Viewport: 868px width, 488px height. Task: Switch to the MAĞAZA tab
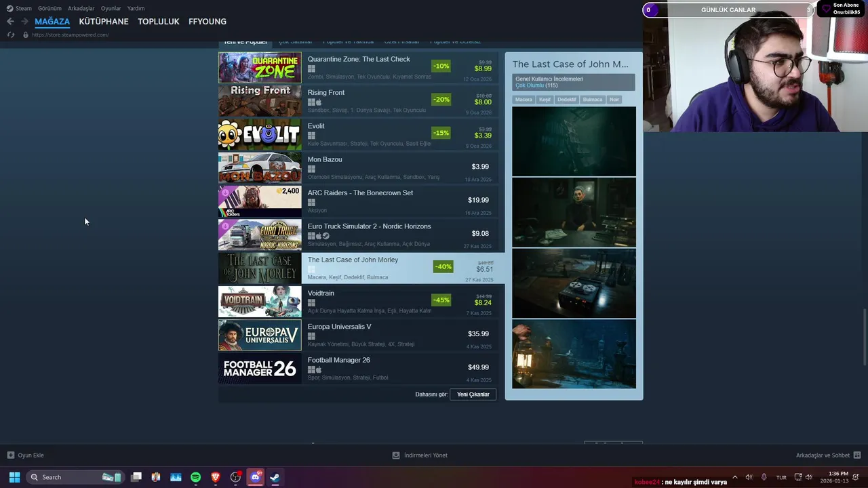52,22
